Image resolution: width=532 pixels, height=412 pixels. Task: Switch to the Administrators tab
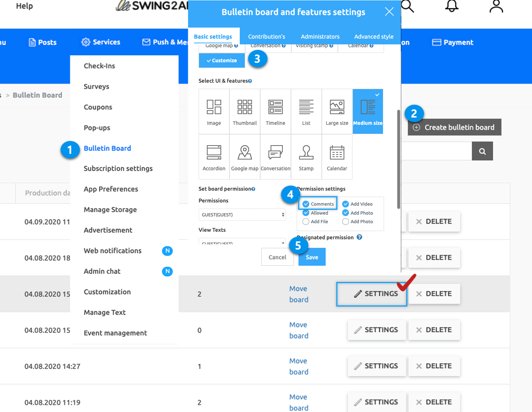[x=320, y=37]
